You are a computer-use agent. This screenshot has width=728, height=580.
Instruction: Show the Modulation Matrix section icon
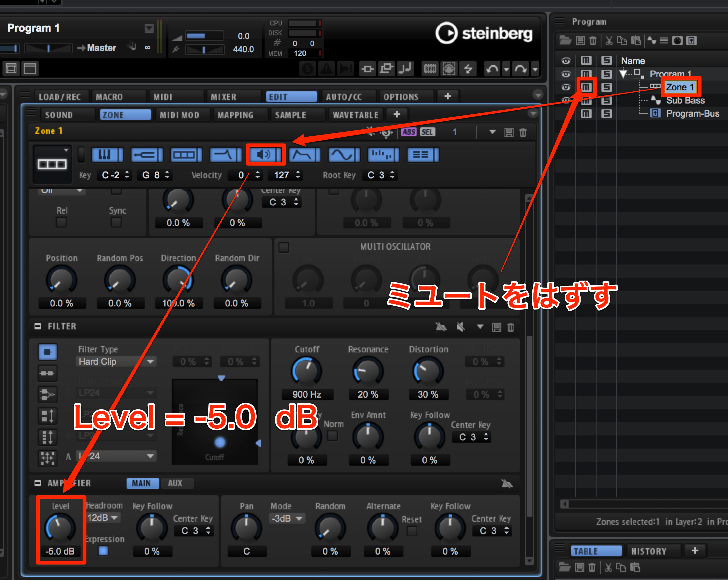pyautogui.click(x=423, y=155)
